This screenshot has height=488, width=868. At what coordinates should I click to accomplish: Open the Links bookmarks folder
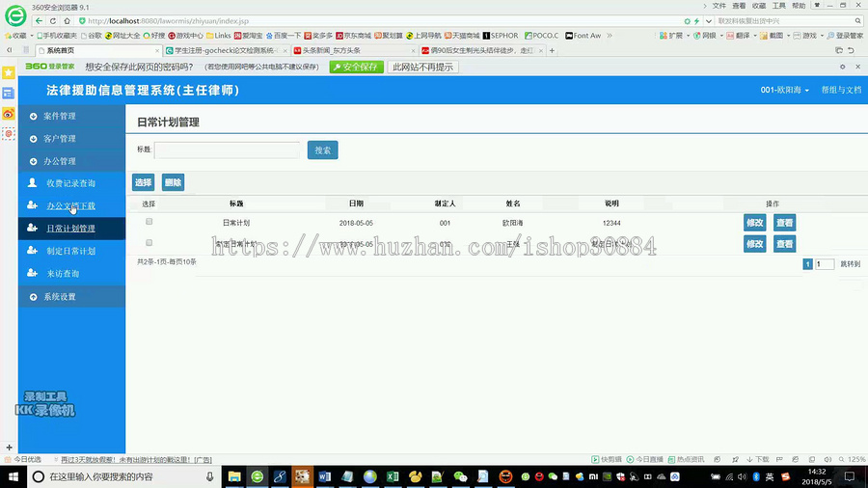tap(219, 36)
